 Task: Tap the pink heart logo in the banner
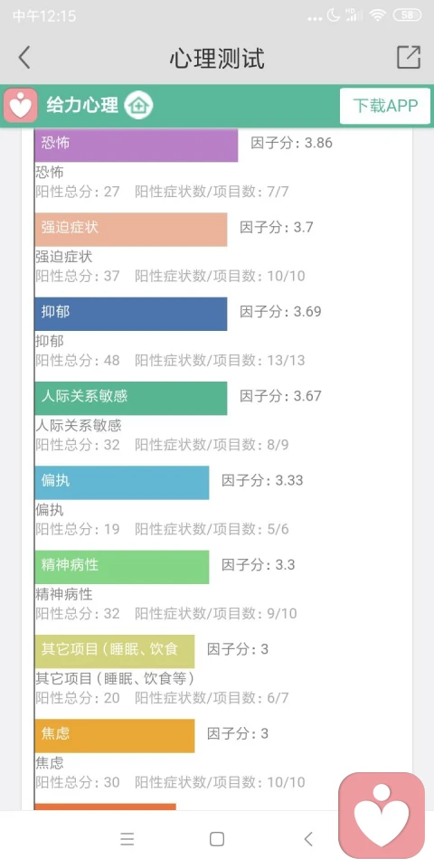[21, 105]
